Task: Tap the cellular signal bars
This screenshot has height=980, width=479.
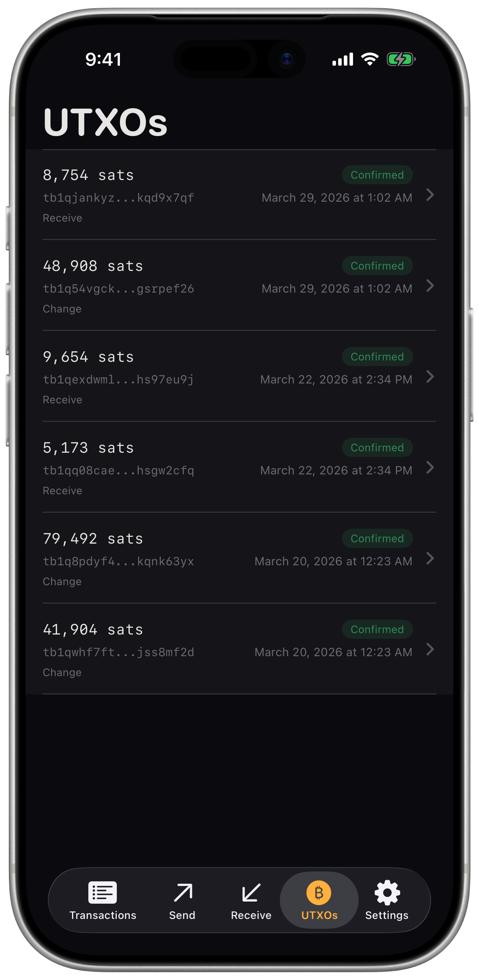Action: click(342, 59)
